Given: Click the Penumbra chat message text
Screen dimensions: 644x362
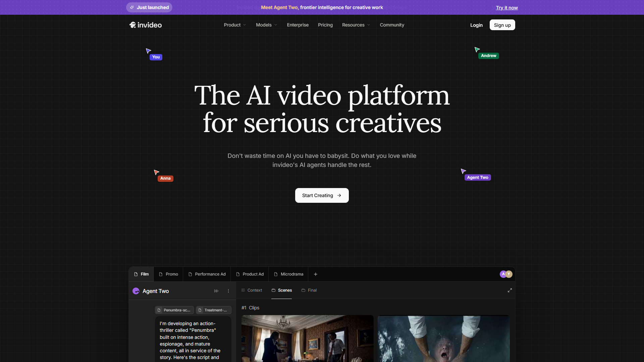Looking at the screenshot, I should tap(190, 340).
